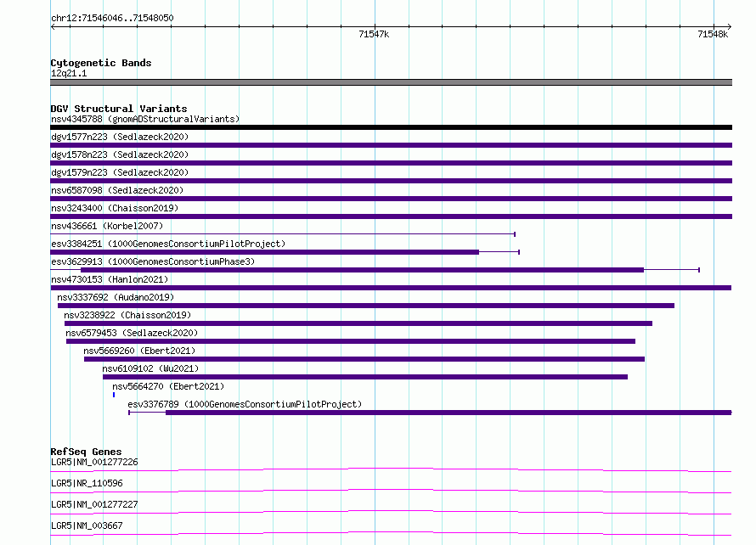Select the Cytogenetic Bands track title

(101, 63)
